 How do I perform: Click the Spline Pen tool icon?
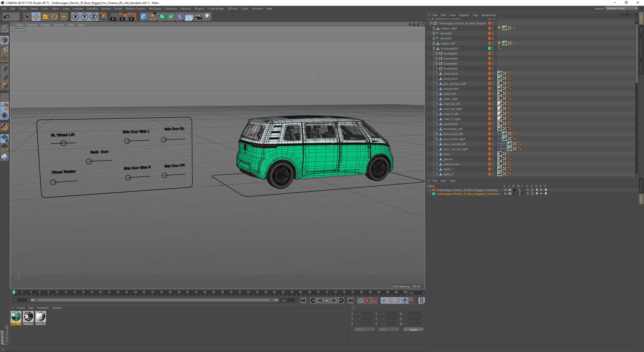(x=153, y=17)
